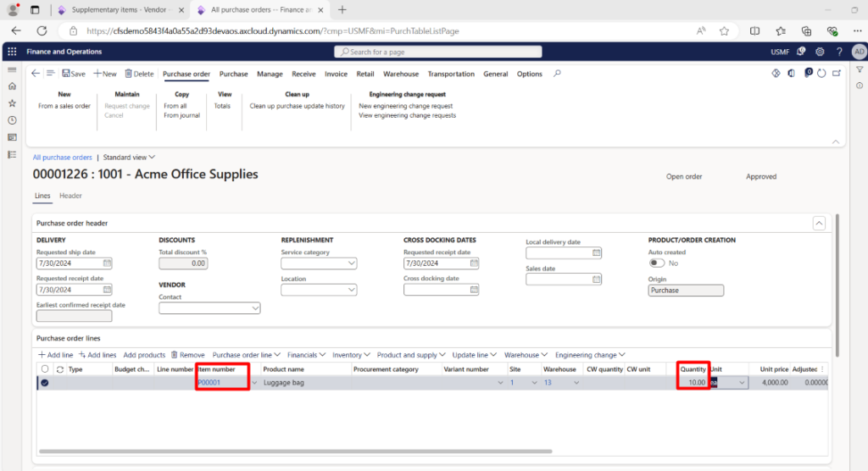Switch to the Receive ribbon tab
This screenshot has width=868, height=471.
point(303,74)
